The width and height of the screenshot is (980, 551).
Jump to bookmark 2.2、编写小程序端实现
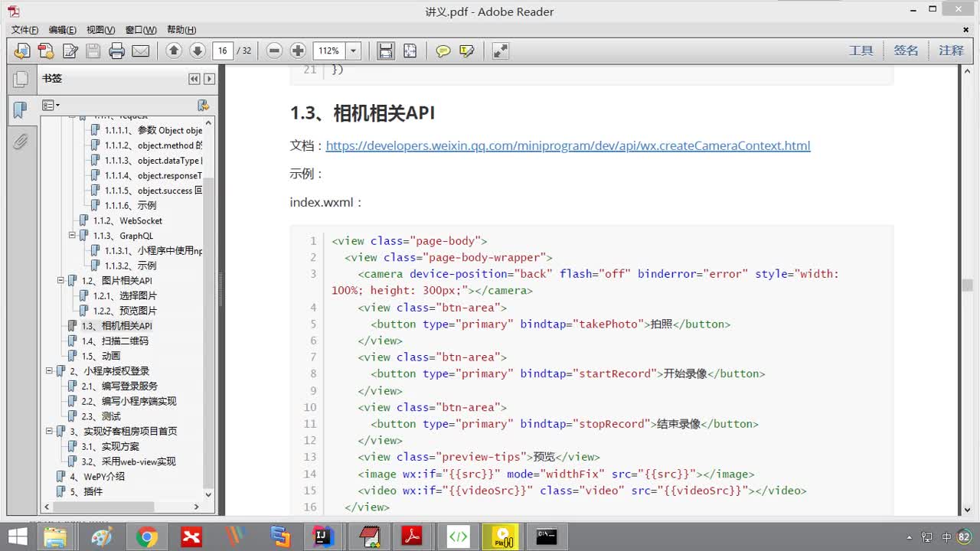pos(129,401)
